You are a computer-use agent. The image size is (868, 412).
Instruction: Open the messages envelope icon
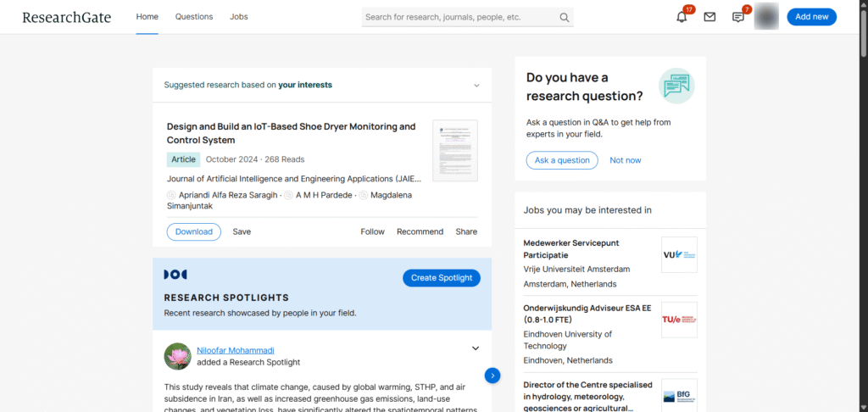point(709,17)
